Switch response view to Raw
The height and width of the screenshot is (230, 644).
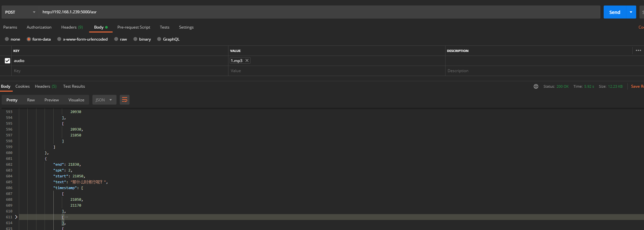(31, 100)
